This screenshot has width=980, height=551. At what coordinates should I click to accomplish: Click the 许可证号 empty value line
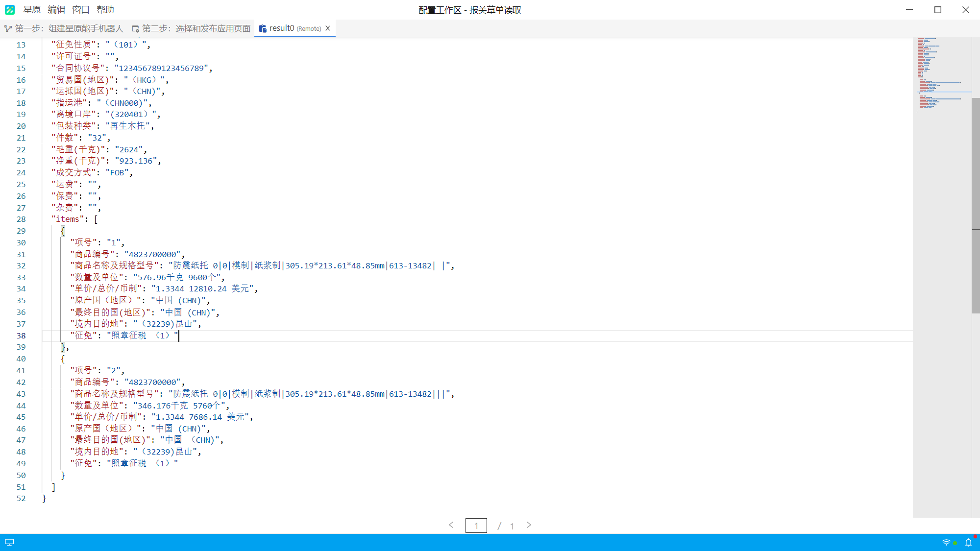[x=85, y=56]
